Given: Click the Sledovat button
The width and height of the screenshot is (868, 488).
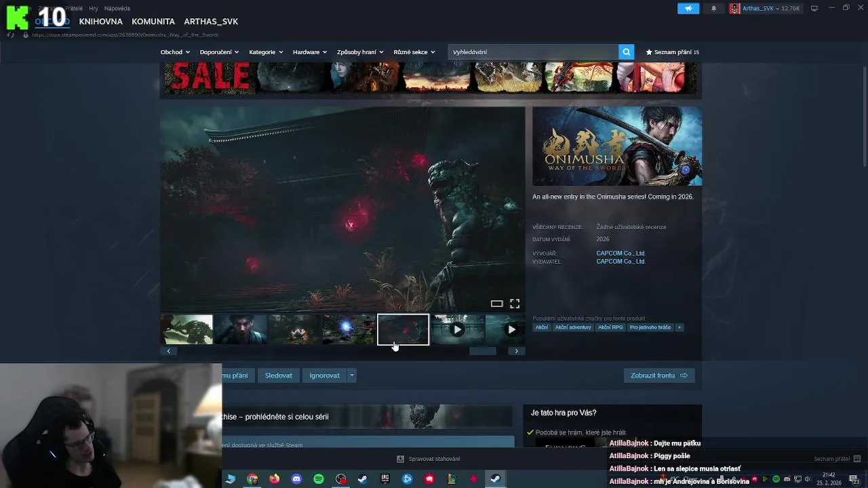Looking at the screenshot, I should click(279, 375).
